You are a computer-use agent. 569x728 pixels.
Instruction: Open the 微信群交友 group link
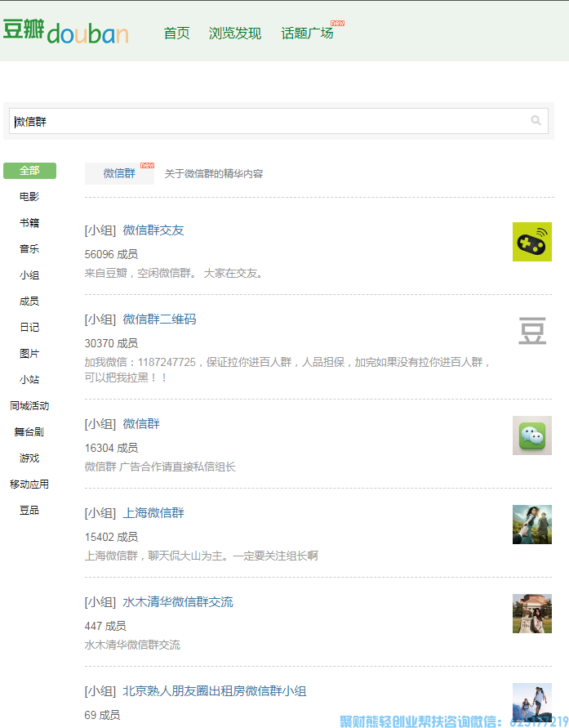153,230
